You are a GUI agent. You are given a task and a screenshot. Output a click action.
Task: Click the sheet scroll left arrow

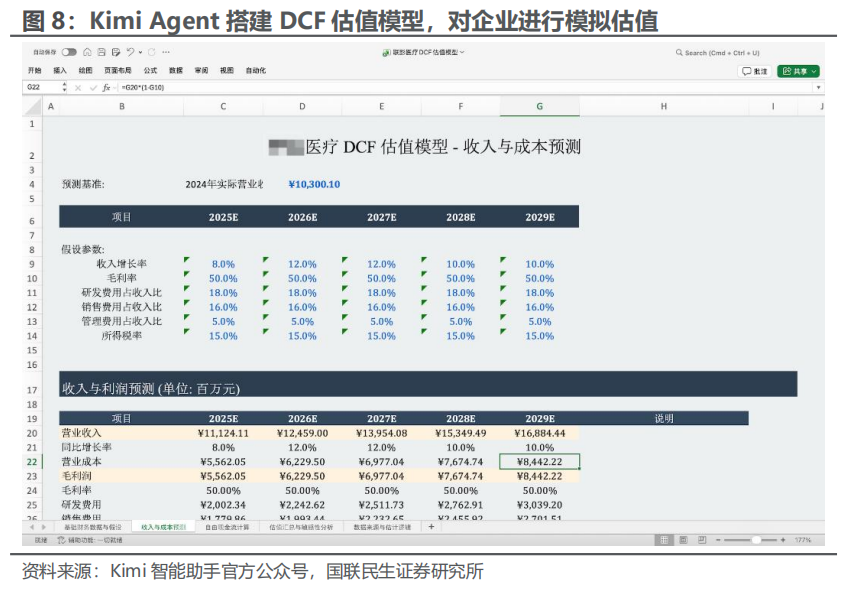pos(31,527)
